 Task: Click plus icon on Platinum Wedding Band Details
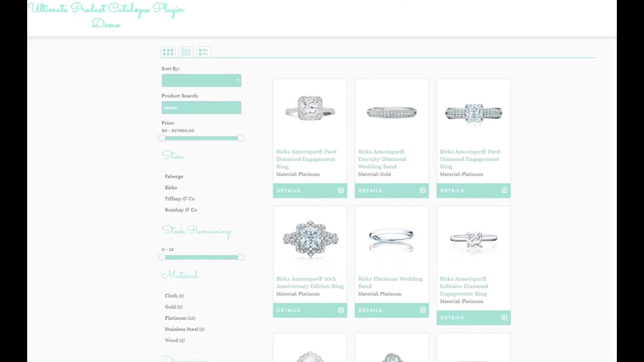(423, 310)
